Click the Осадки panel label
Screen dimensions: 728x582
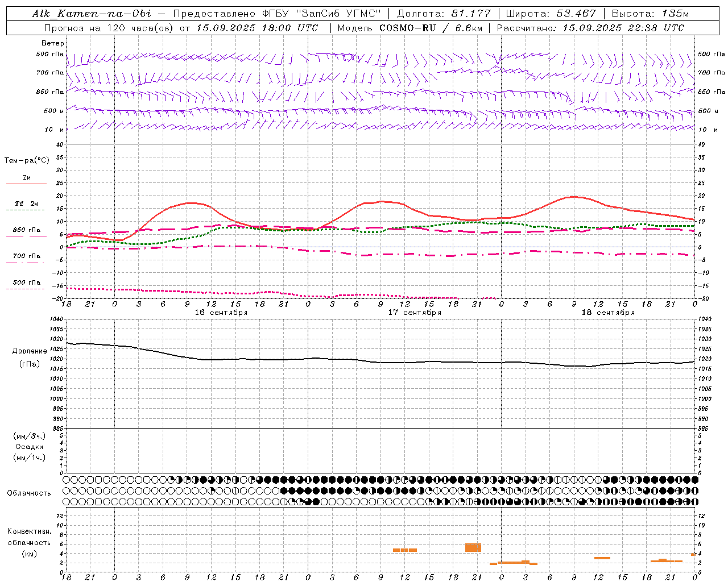[x=30, y=447]
